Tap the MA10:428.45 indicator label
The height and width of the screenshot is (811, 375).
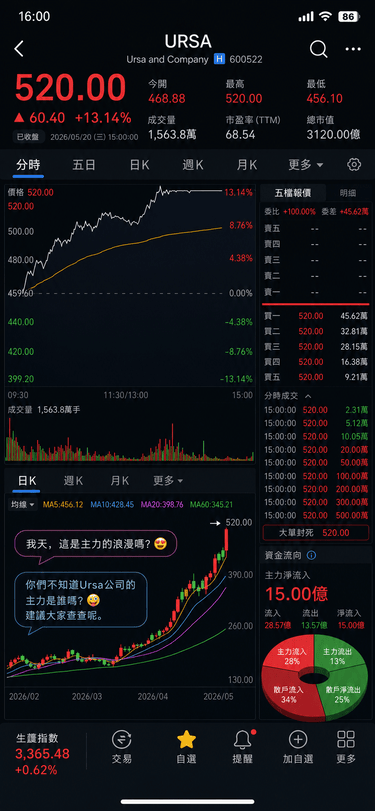pyautogui.click(x=112, y=504)
